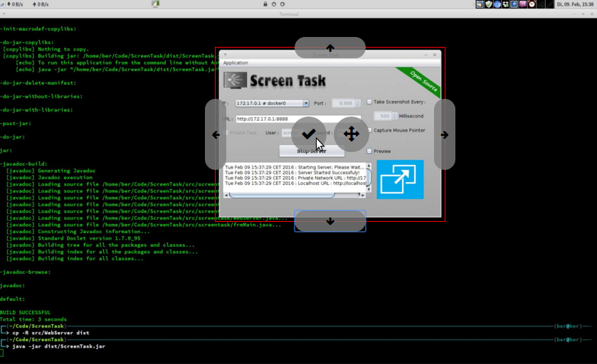Image resolution: width=597 pixels, height=364 pixels.
Task: Click the green shield tray icon
Action: pos(489,4)
